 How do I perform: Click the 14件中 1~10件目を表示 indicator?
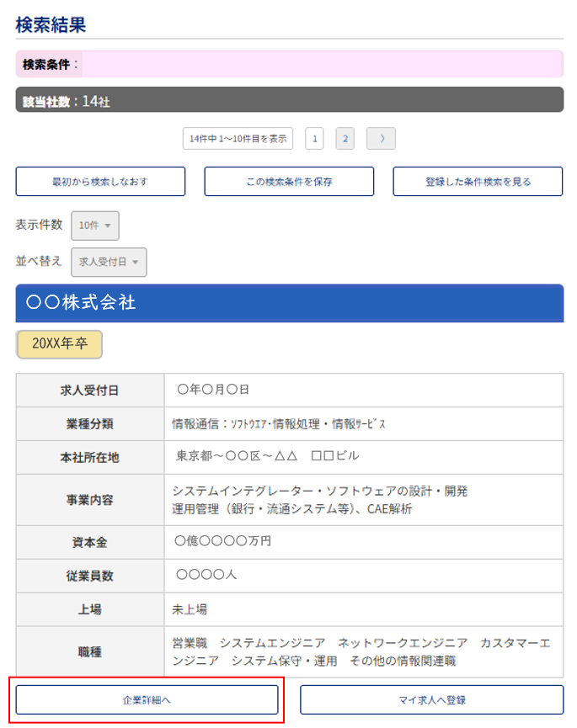(238, 139)
